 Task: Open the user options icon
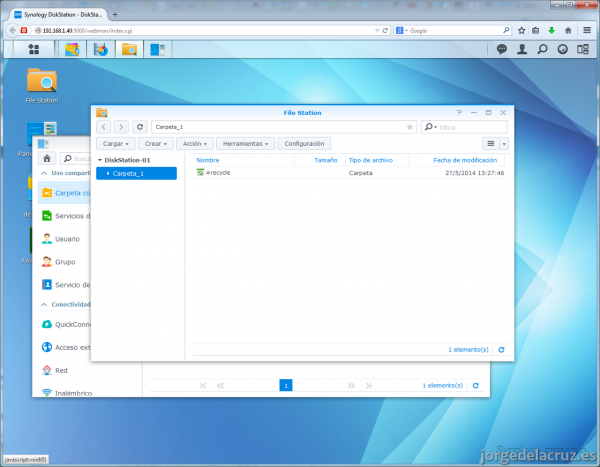pos(522,49)
